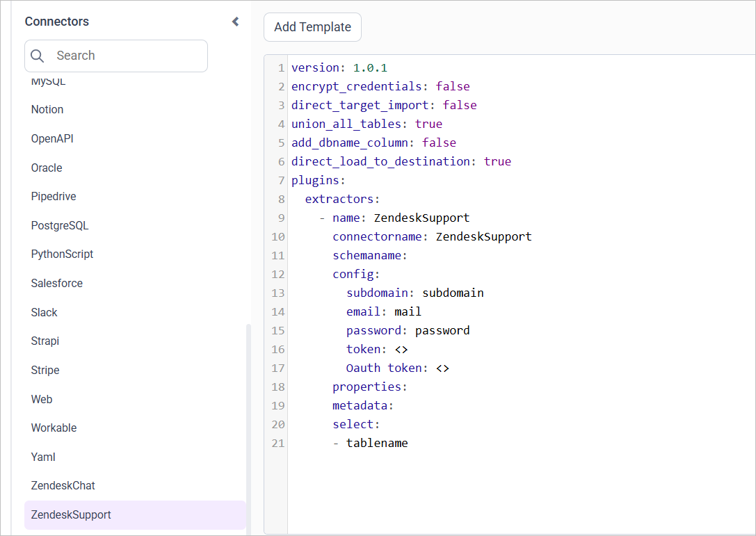Open the Stripe connector
The image size is (756, 536).
tap(45, 370)
